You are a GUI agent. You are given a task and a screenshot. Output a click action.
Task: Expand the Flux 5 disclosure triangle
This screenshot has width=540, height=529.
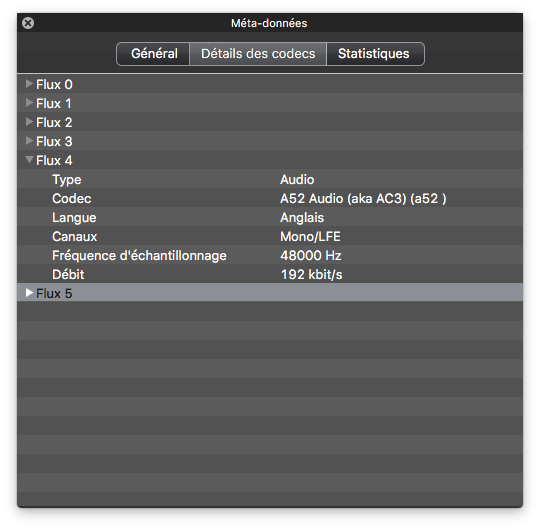coord(29,293)
